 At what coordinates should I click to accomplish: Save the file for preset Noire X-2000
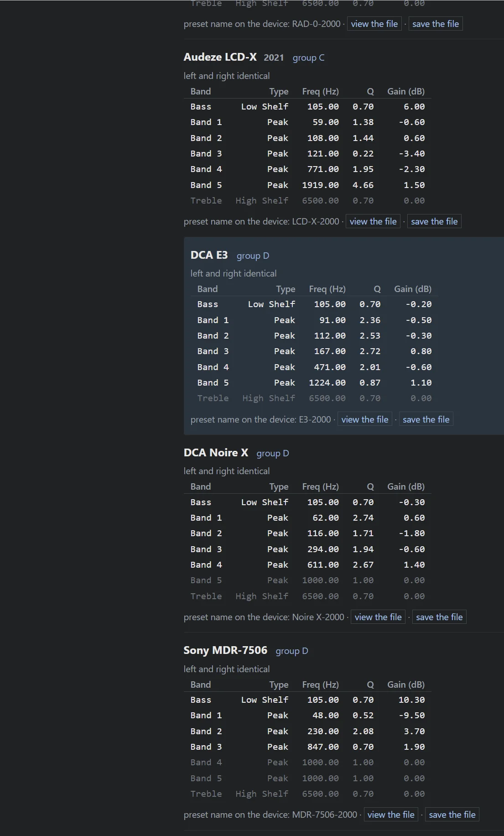pyautogui.click(x=439, y=617)
